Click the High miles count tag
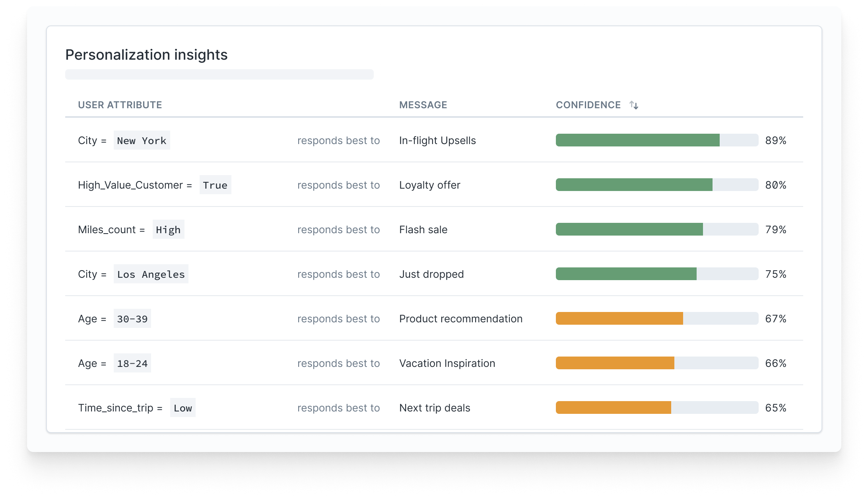This screenshot has width=868, height=499. point(168,230)
